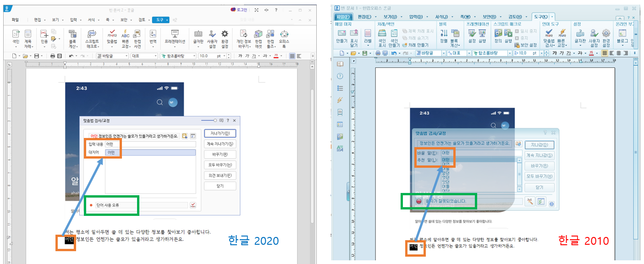This screenshot has height=264, width=644.
Task: Toggle italic 가 in Hangul 2020 format bar
Action: click(x=248, y=56)
